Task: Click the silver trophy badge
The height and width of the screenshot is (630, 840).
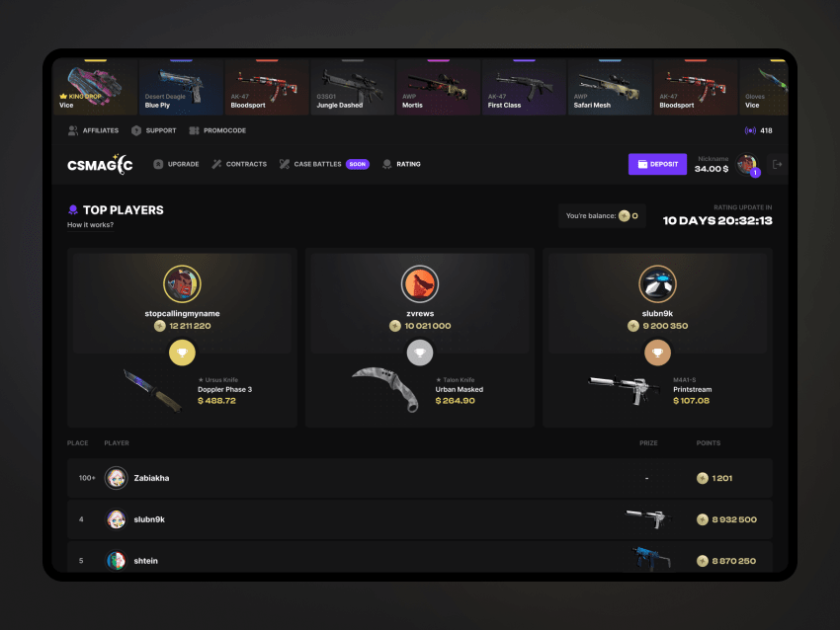Action: tap(420, 353)
